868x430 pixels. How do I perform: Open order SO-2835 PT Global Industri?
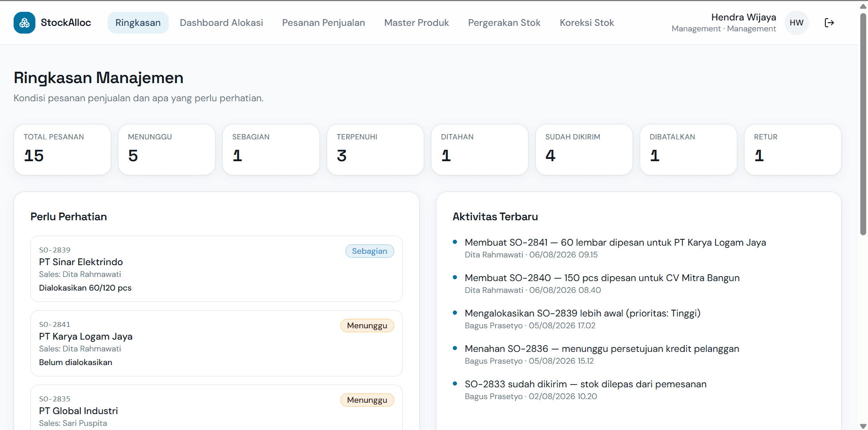pyautogui.click(x=216, y=407)
